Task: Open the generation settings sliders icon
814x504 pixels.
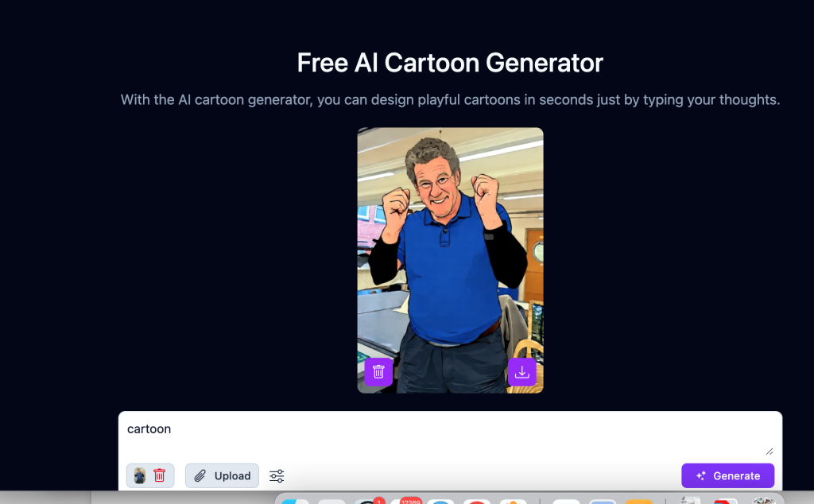Action: point(277,476)
